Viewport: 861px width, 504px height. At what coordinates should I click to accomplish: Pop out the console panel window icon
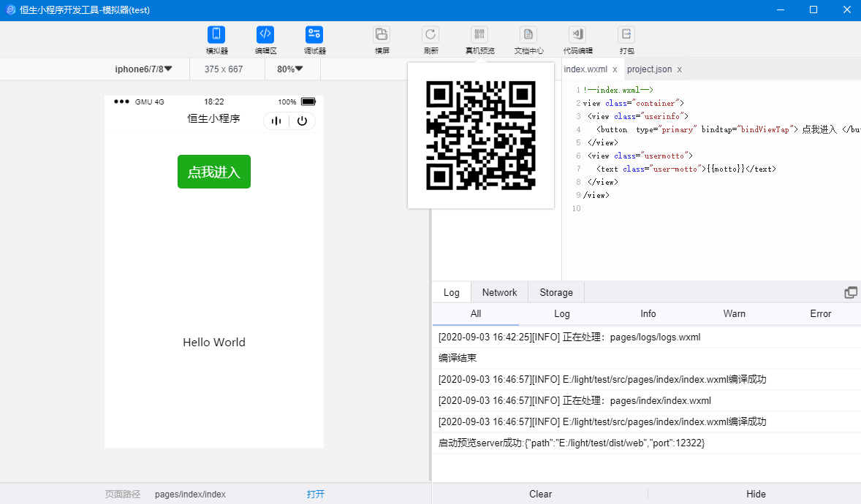pos(851,293)
